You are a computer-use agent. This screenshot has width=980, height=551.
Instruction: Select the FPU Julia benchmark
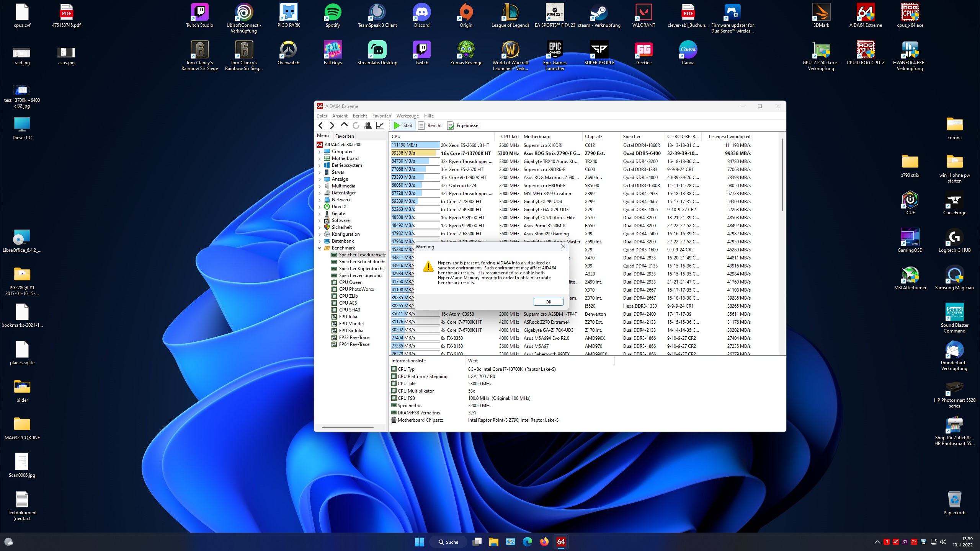(348, 317)
